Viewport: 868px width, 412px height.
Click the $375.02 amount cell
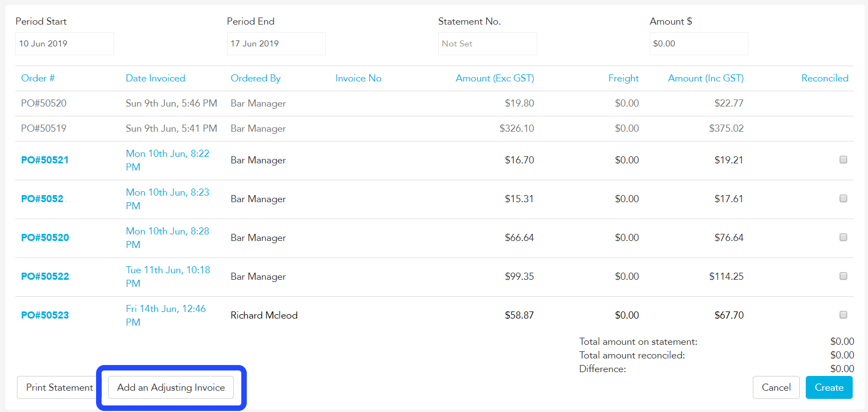(726, 128)
